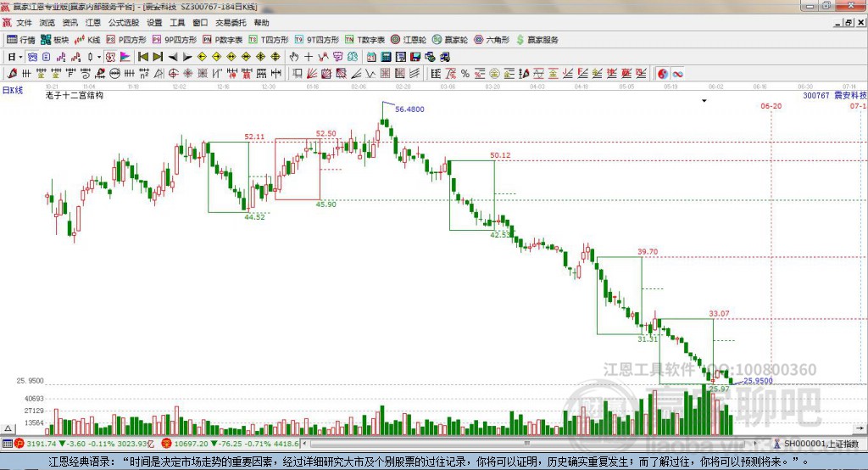Open the 9T四方形 tool
The image size is (868, 470).
pos(317,40)
